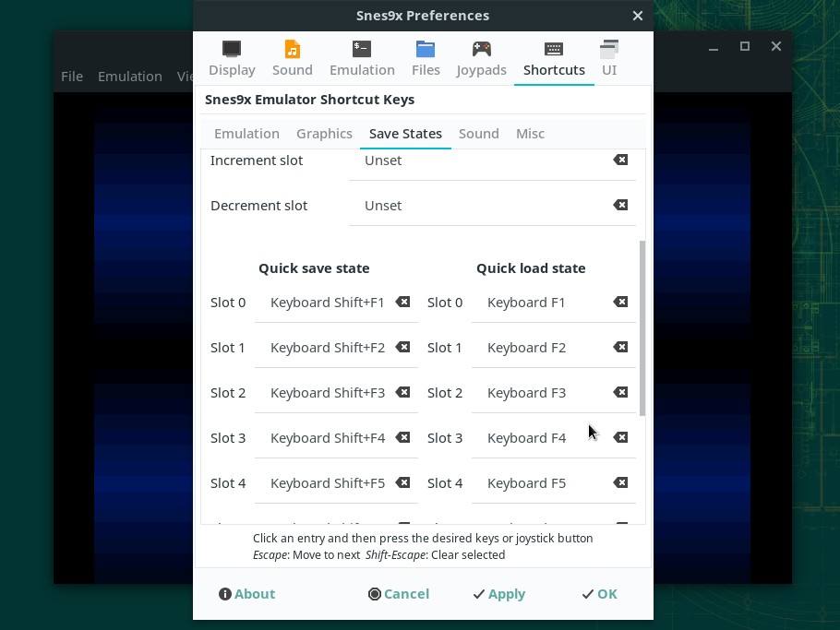This screenshot has width=840, height=630.
Task: Clear Quick load Slot 0 F1 binding
Action: pyautogui.click(x=620, y=302)
